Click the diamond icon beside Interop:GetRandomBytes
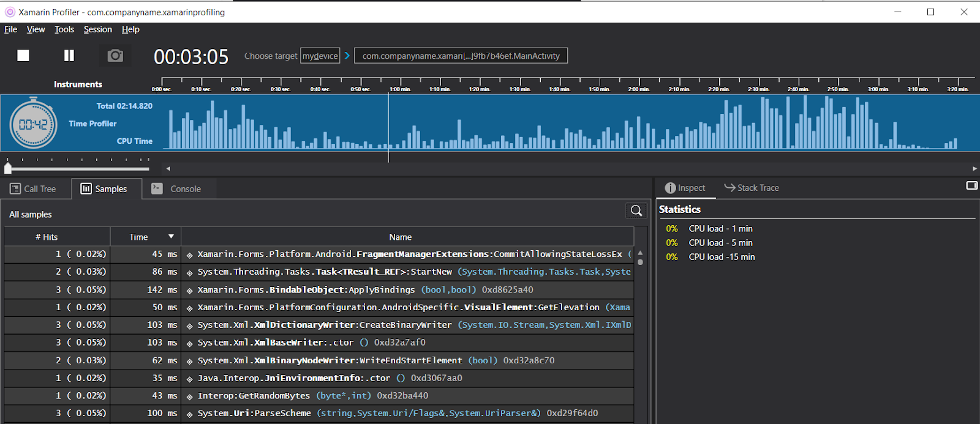Screen dimensions: 980x424 click(190, 396)
